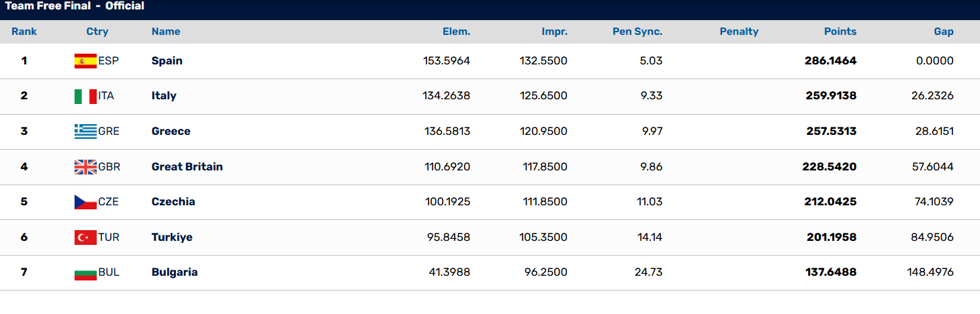Click the Impr. column header
This screenshot has height=314, width=980.
(555, 32)
